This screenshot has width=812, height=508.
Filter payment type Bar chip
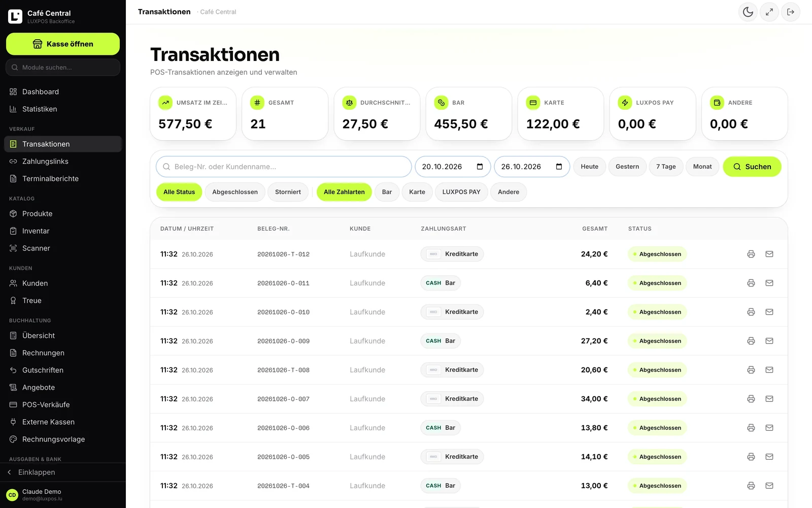[x=387, y=192]
